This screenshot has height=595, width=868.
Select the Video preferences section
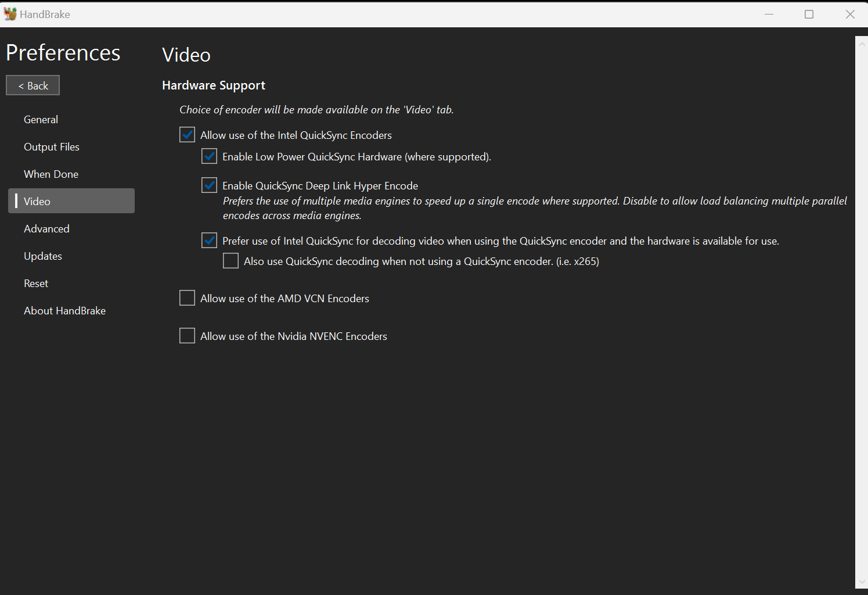pos(71,201)
